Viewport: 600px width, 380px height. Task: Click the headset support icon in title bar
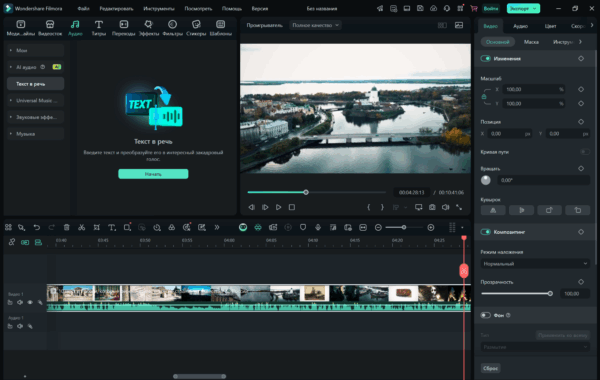click(x=447, y=8)
